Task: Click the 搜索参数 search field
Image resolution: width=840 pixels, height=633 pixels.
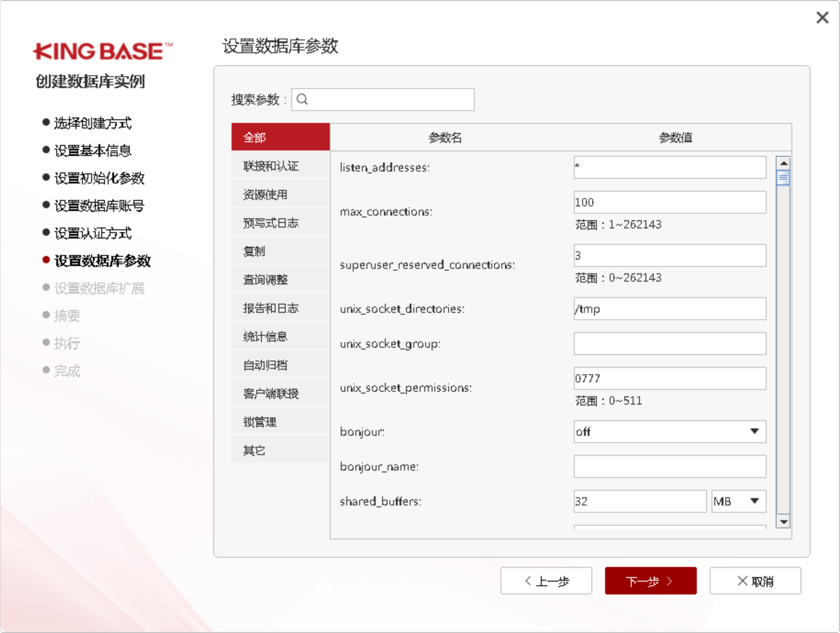Action: (383, 99)
